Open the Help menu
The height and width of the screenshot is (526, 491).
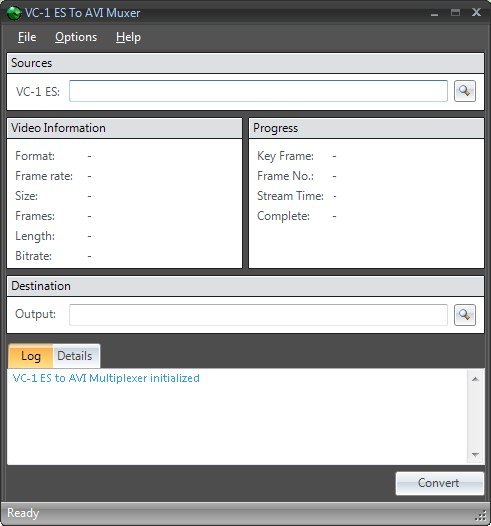click(x=128, y=37)
